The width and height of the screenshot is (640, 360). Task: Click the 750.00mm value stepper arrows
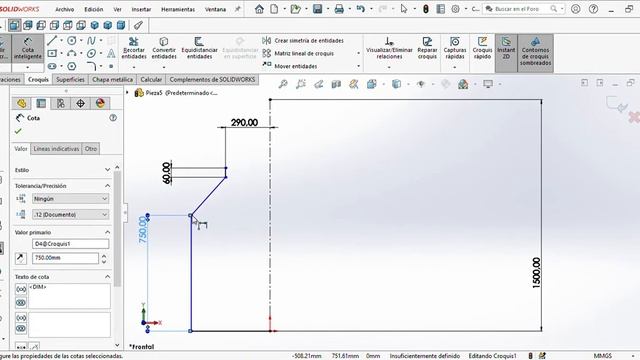[x=104, y=258]
